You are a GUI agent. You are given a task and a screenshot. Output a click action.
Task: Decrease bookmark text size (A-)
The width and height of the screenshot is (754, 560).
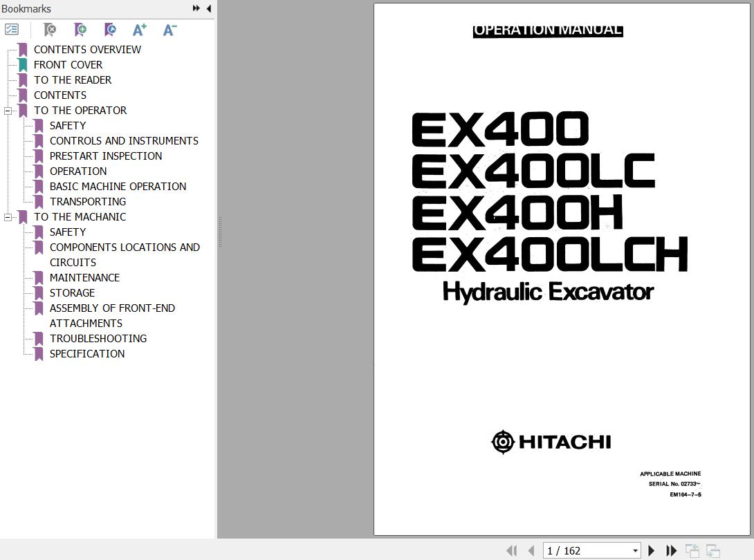click(x=169, y=30)
